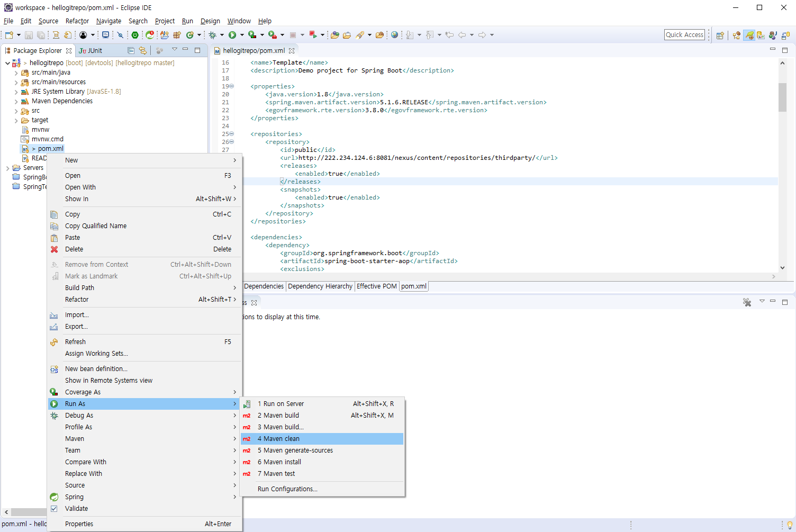Maximize the editor area pane
This screenshot has height=532, width=796.
(x=785, y=50)
